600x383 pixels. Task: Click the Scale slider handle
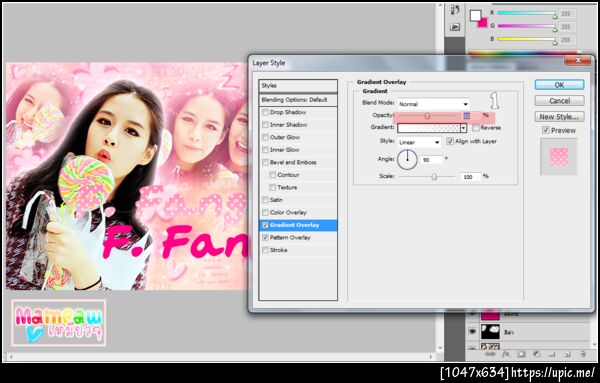[434, 177]
